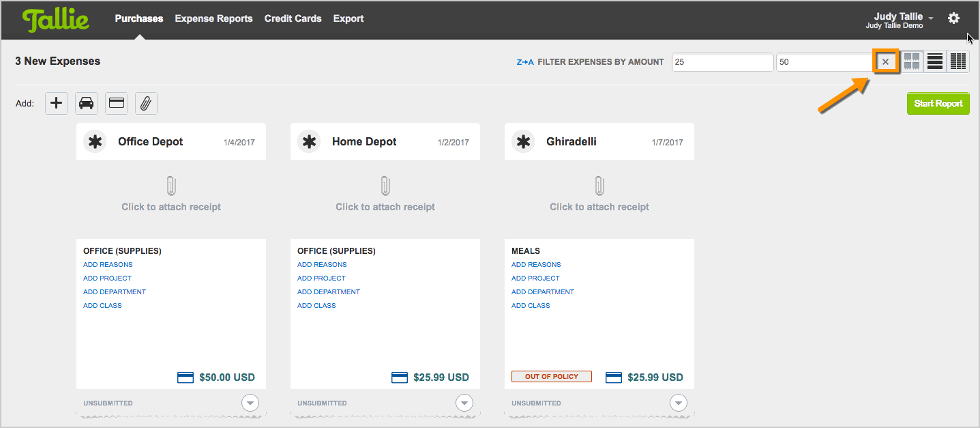This screenshot has height=428, width=980.
Task: Click Office Depot OFFICE (SUPPLIES) category
Action: (122, 251)
